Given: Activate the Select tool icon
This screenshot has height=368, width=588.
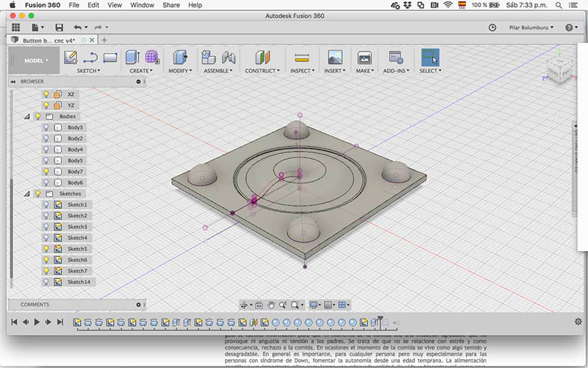Looking at the screenshot, I should [430, 57].
